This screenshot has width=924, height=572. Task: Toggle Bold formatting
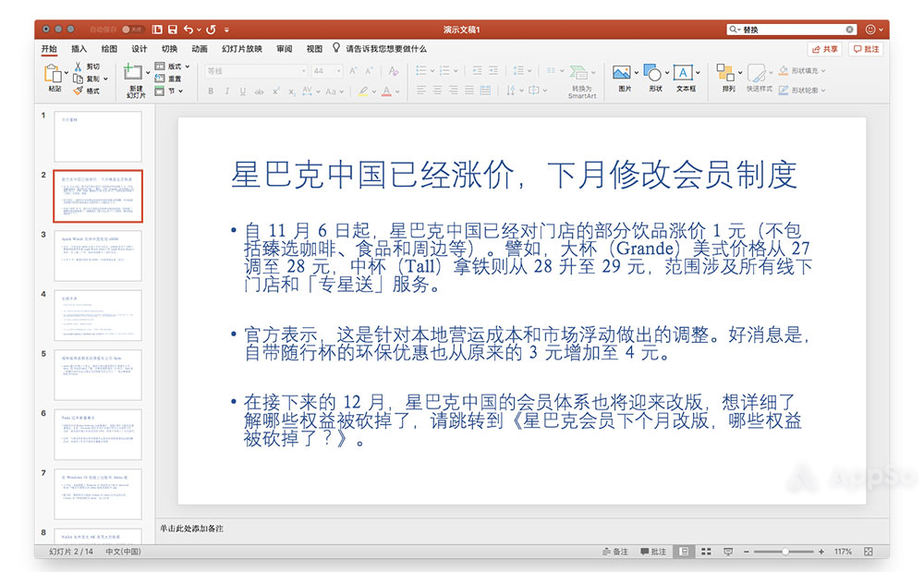pos(211,91)
